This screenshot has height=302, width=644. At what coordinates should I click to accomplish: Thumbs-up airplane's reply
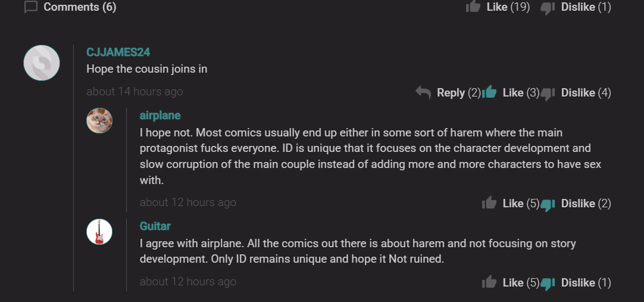click(x=489, y=203)
